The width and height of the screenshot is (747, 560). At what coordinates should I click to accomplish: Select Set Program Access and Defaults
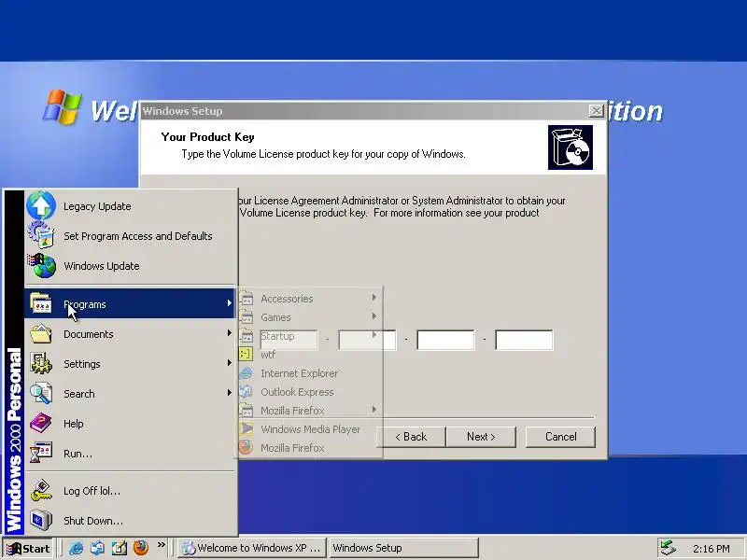point(131,236)
